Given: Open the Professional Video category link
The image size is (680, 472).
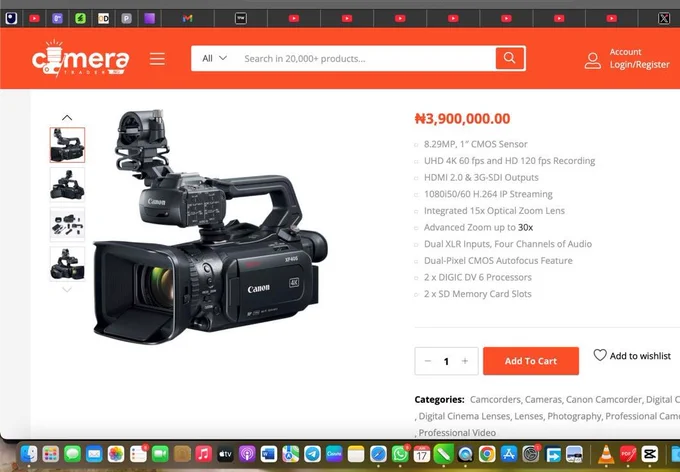Looking at the screenshot, I should pyautogui.click(x=457, y=433).
